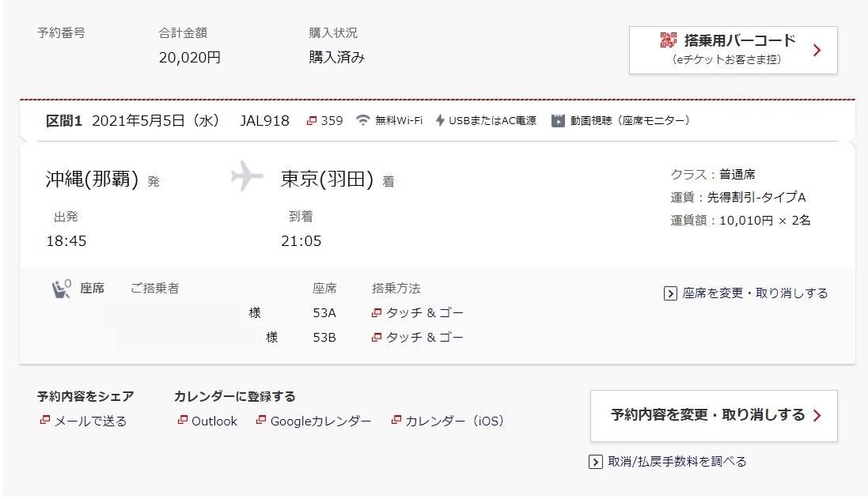
Task: Click the red chevron on the change reservation button
Action: (817, 415)
